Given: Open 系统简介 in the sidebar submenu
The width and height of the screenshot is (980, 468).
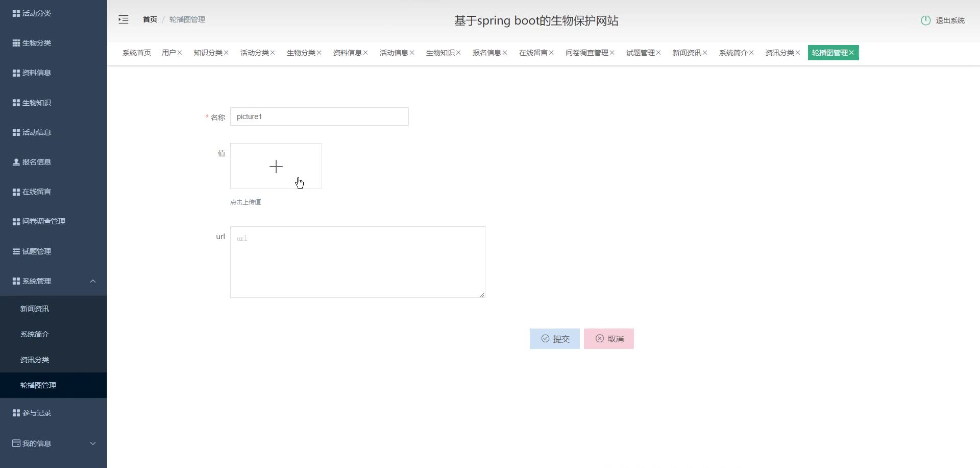Looking at the screenshot, I should 54,334.
